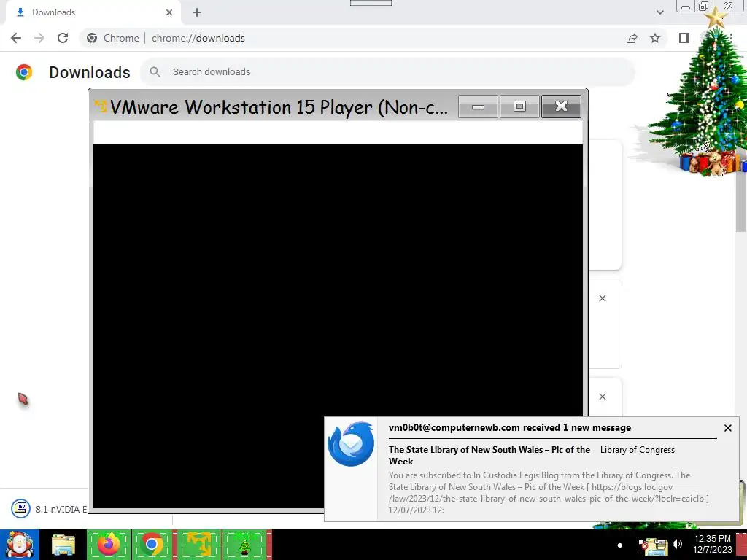Open the Santa Start button
This screenshot has width=747, height=560.
click(x=20, y=544)
